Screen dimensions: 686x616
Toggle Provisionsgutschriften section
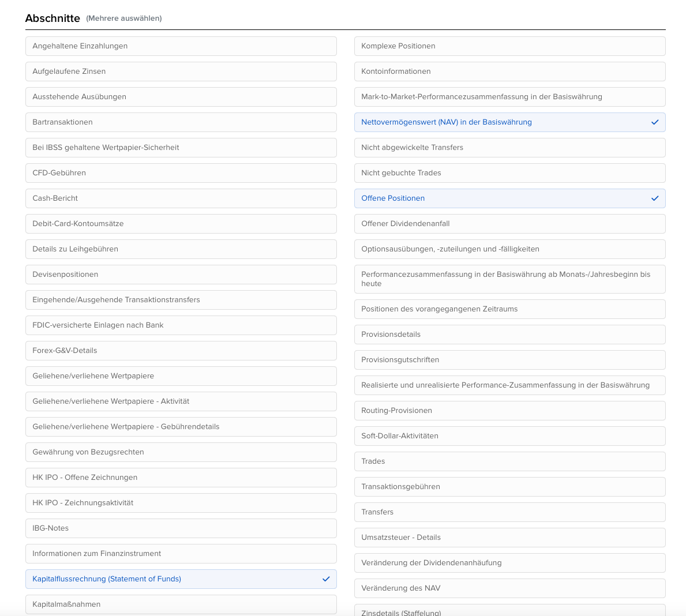point(509,360)
